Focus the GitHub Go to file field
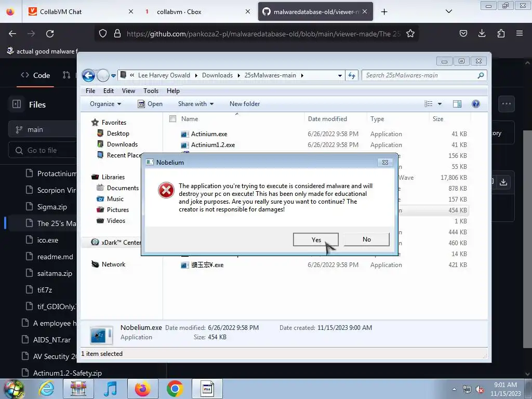Screen dimensions: 532x399 [x=43, y=150]
